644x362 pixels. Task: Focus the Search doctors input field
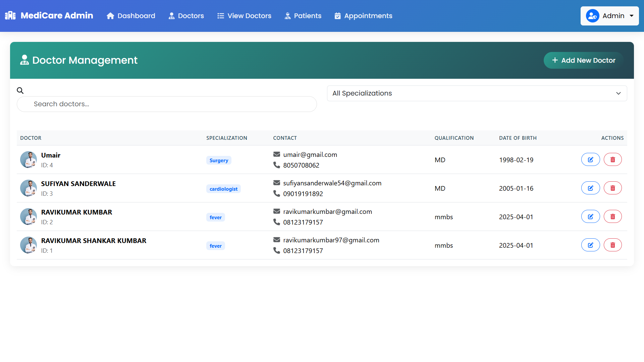coord(167,104)
